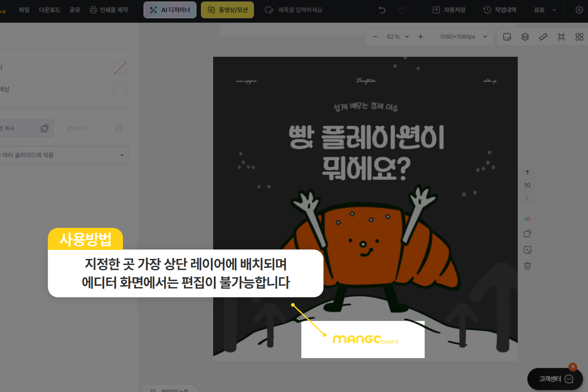Image resolution: width=588 pixels, height=392 pixels.
Task: Toggle the ruler tool icon
Action: tap(543, 37)
